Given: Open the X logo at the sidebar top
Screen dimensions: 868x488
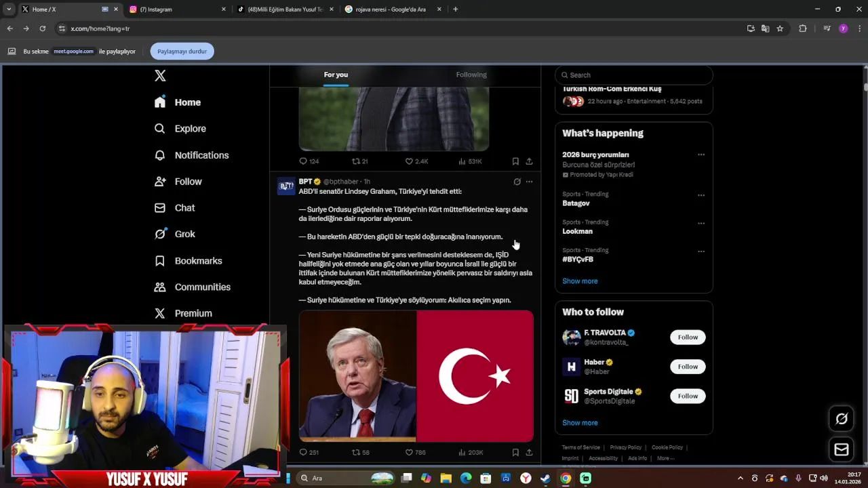Looking at the screenshot, I should (160, 76).
